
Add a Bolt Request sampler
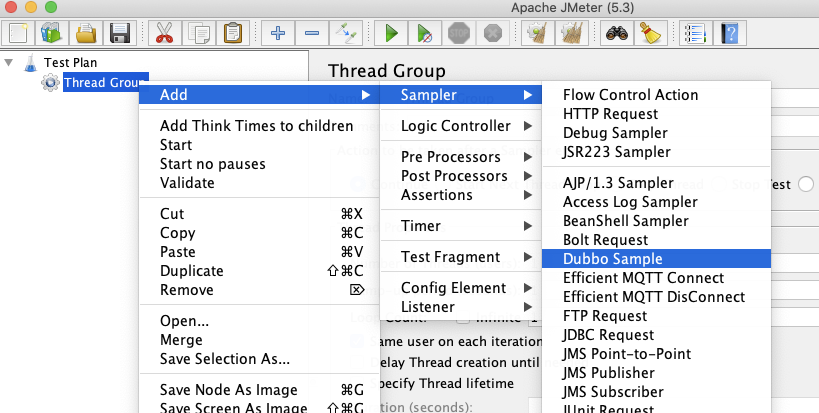point(656,240)
